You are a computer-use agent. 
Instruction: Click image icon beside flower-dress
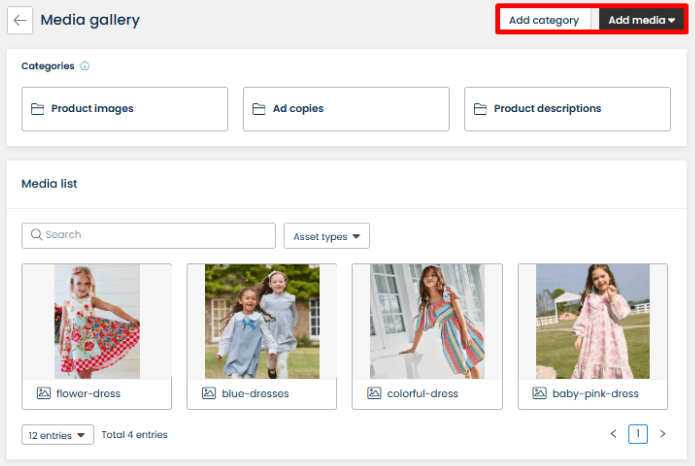point(43,394)
